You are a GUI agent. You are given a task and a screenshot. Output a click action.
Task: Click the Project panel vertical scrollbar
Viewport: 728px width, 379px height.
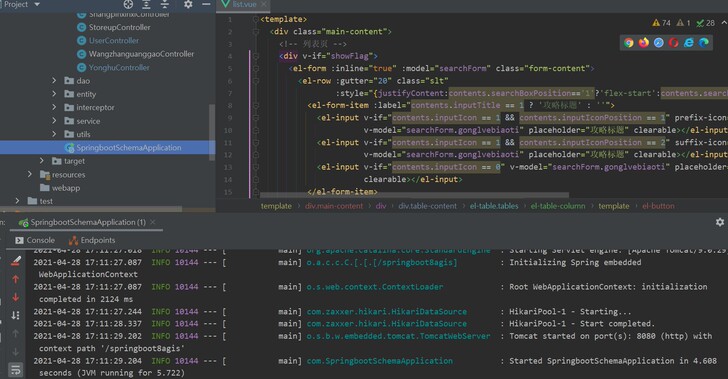pos(212,132)
